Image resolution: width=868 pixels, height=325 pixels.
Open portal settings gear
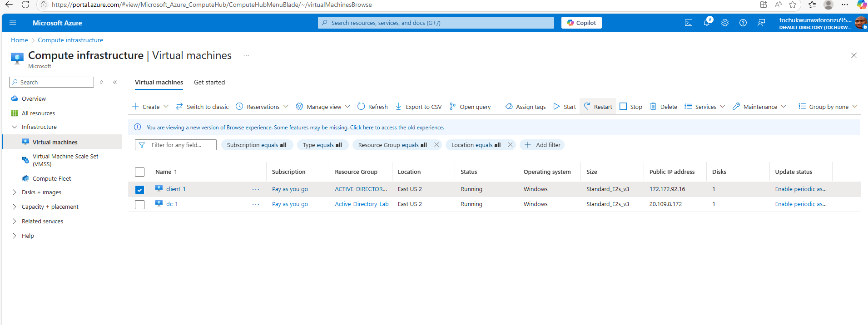click(725, 23)
